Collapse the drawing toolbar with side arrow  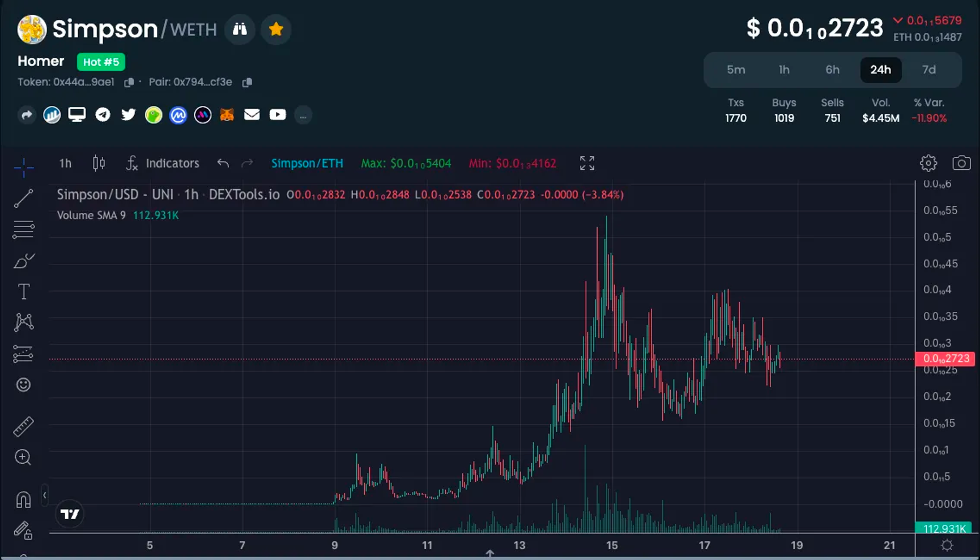point(44,496)
